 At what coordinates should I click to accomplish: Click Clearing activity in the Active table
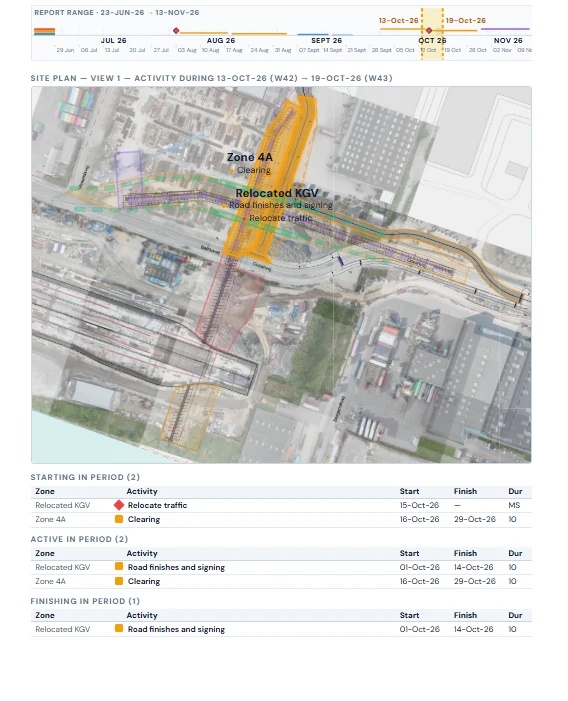click(x=144, y=581)
